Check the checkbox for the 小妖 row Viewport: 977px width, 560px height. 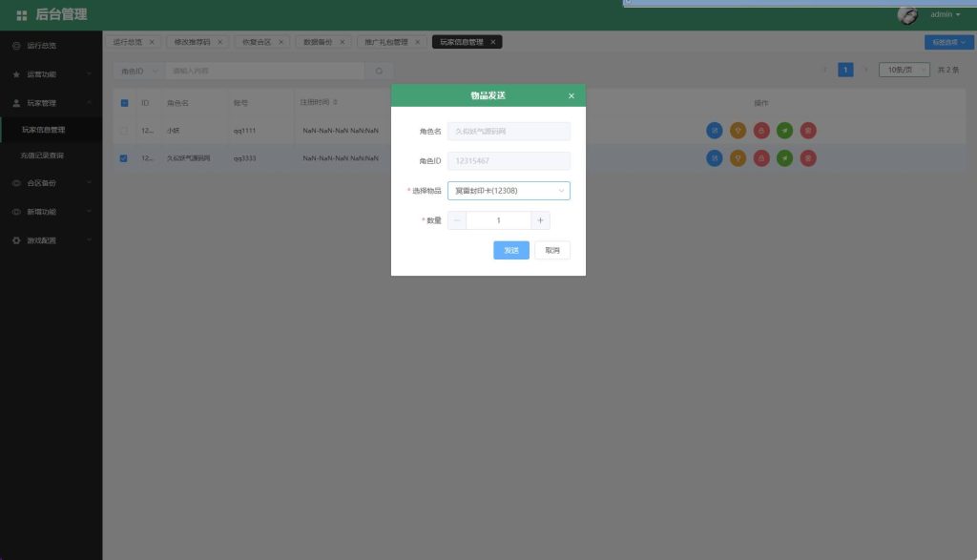click(124, 131)
